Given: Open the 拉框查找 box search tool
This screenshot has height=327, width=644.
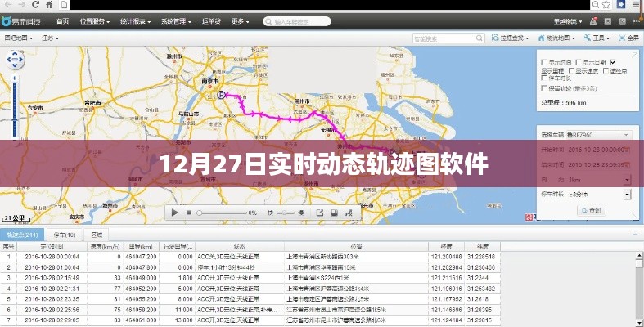Looking at the screenshot, I should (x=515, y=38).
